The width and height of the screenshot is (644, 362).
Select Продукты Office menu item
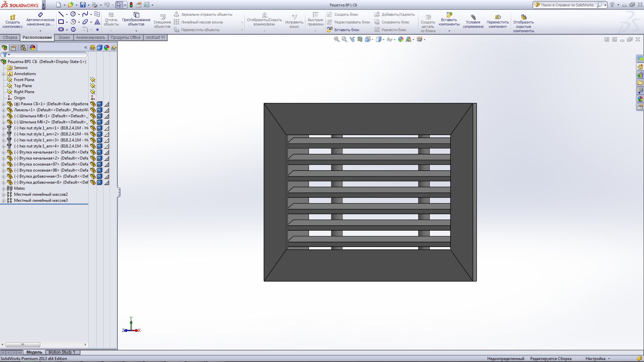pyautogui.click(x=126, y=37)
